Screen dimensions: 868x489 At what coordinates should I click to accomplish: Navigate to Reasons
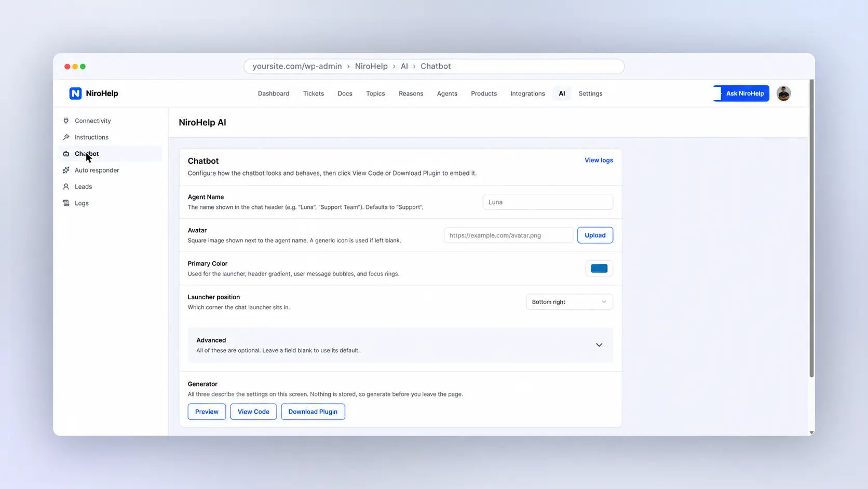411,94
